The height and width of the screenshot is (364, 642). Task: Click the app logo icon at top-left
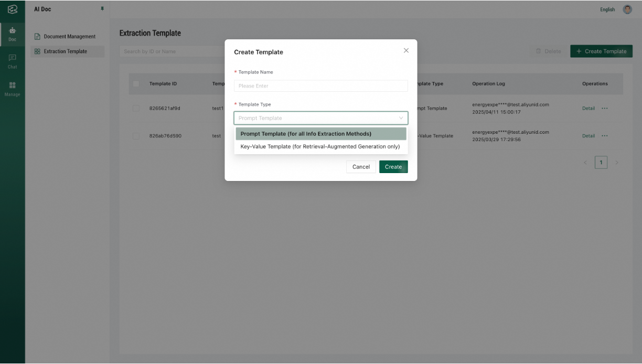pos(12,9)
